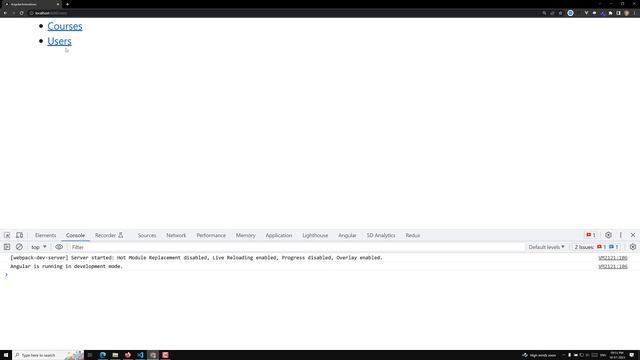Click the live expression eye icon
This screenshot has height=360, width=640.
59,247
